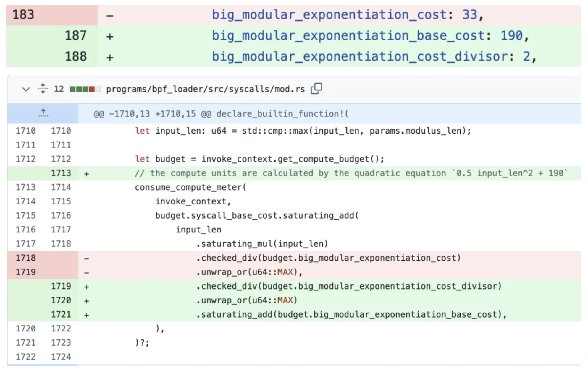Select added line number 1713
This screenshot has height=374, width=588.
[x=61, y=173]
